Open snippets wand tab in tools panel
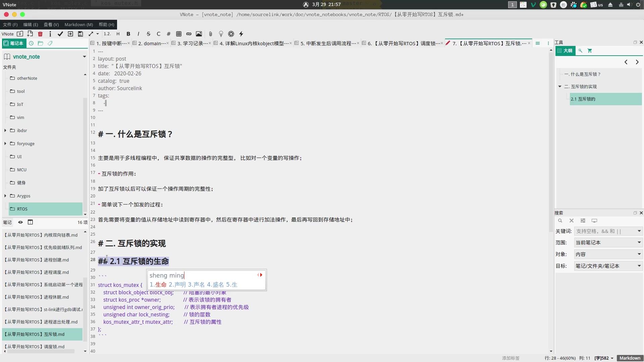 point(580,51)
